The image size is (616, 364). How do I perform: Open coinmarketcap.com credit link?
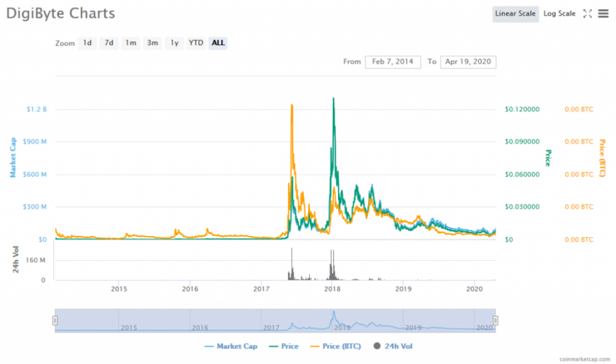585,359
